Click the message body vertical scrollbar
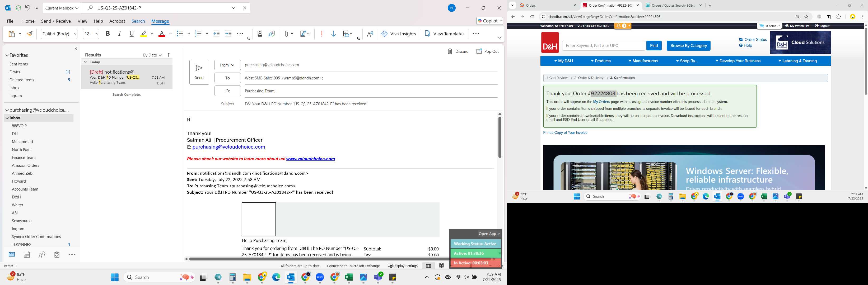Image resolution: width=868 pixels, height=285 pixels. click(500, 137)
